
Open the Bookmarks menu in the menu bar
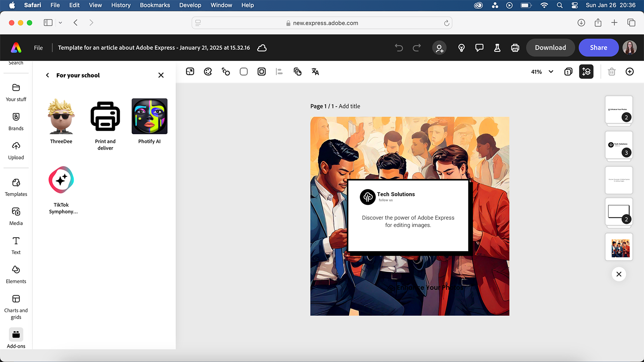(x=155, y=5)
